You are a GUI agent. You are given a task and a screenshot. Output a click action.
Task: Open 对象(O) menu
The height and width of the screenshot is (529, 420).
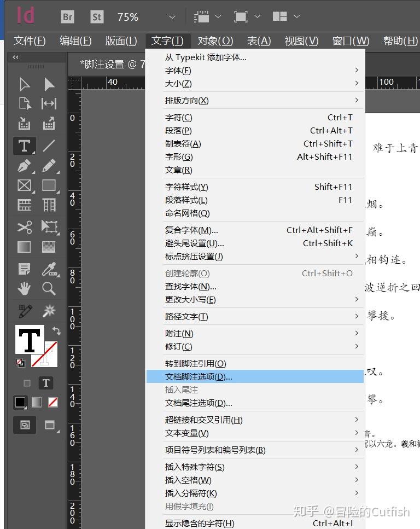click(215, 41)
